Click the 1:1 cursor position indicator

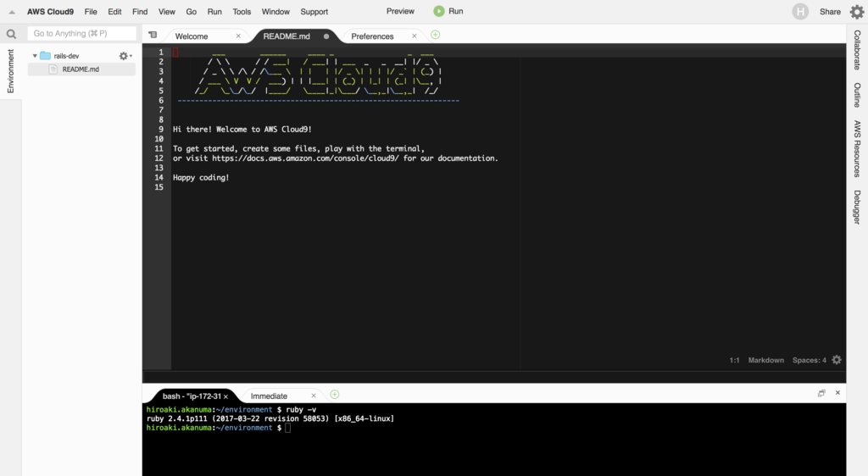[x=734, y=361]
